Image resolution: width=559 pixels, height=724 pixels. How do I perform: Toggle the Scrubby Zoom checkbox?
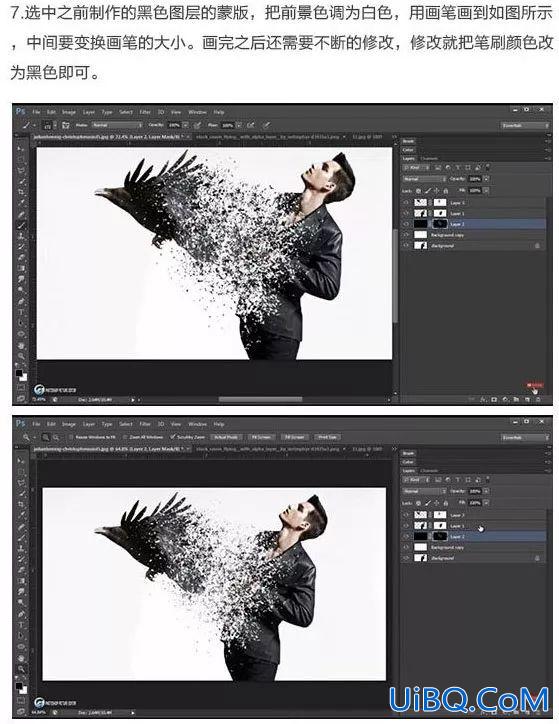tap(173, 437)
